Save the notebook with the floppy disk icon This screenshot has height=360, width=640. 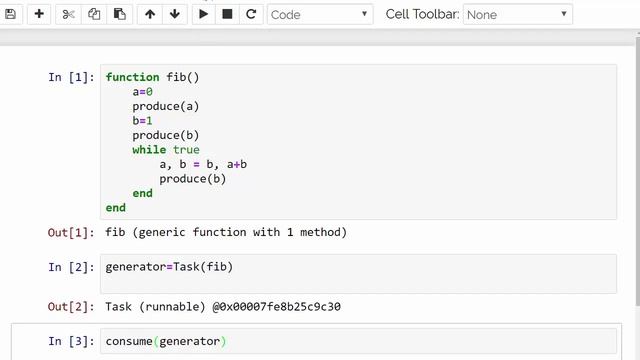coord(11,14)
